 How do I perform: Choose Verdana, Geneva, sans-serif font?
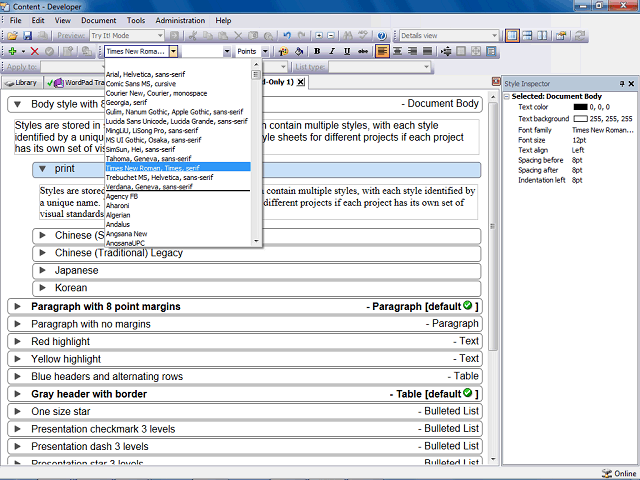click(178, 187)
